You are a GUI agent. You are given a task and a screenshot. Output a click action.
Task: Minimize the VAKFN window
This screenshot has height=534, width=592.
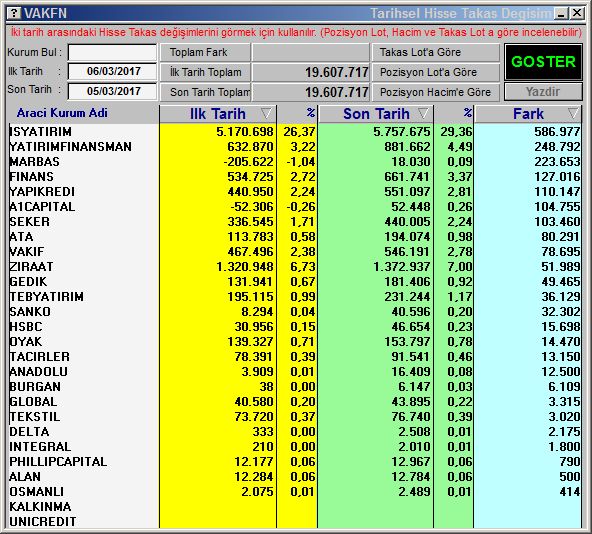click(x=561, y=14)
